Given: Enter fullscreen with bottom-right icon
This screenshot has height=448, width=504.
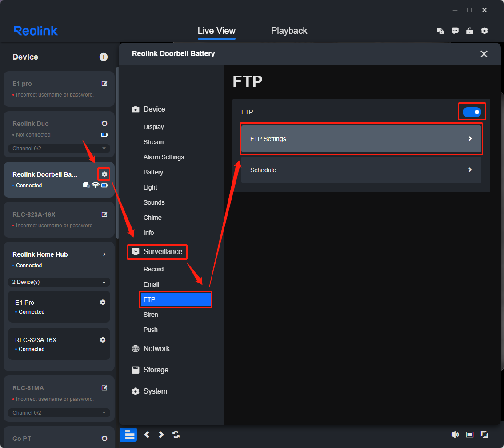Looking at the screenshot, I should [x=484, y=435].
